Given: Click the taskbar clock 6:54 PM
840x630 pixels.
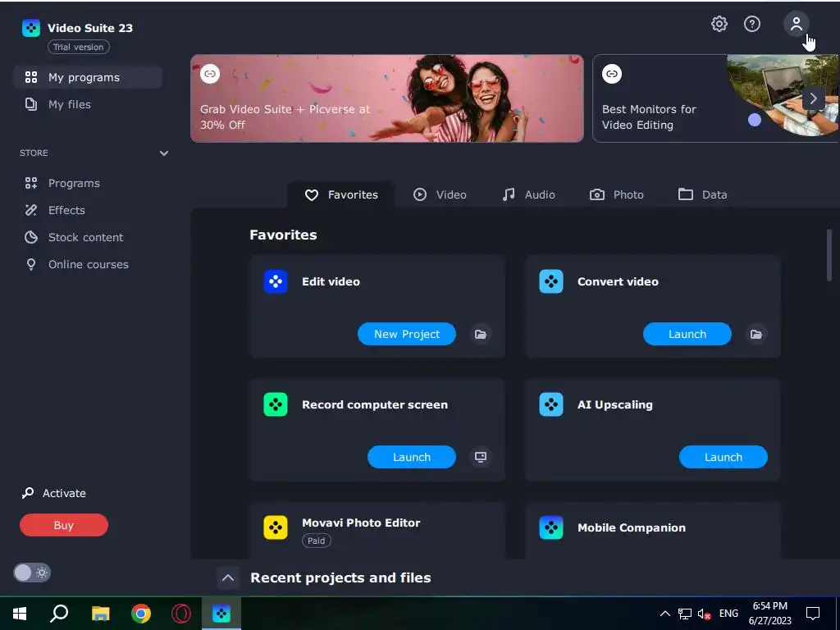Looking at the screenshot, I should pos(769,614).
